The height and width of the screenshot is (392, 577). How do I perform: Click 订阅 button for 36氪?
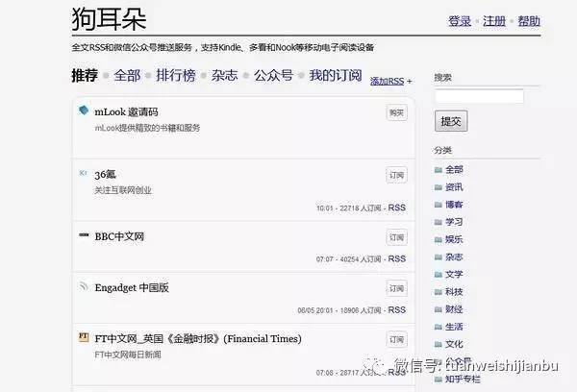pyautogui.click(x=396, y=176)
